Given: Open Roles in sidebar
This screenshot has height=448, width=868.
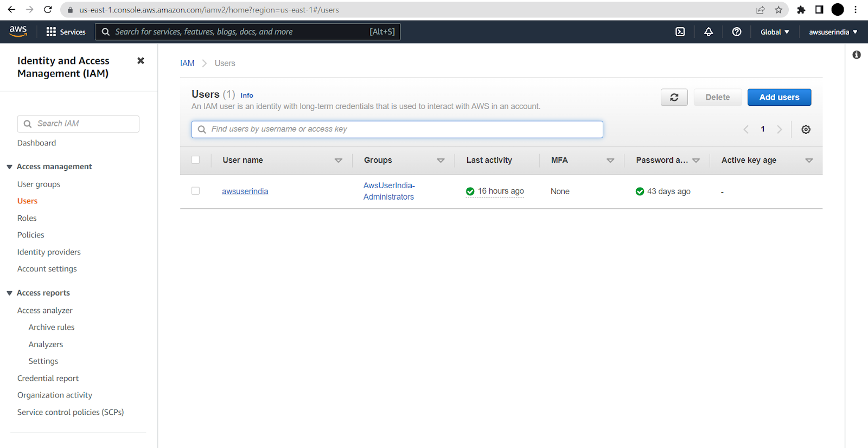Looking at the screenshot, I should click(x=27, y=218).
